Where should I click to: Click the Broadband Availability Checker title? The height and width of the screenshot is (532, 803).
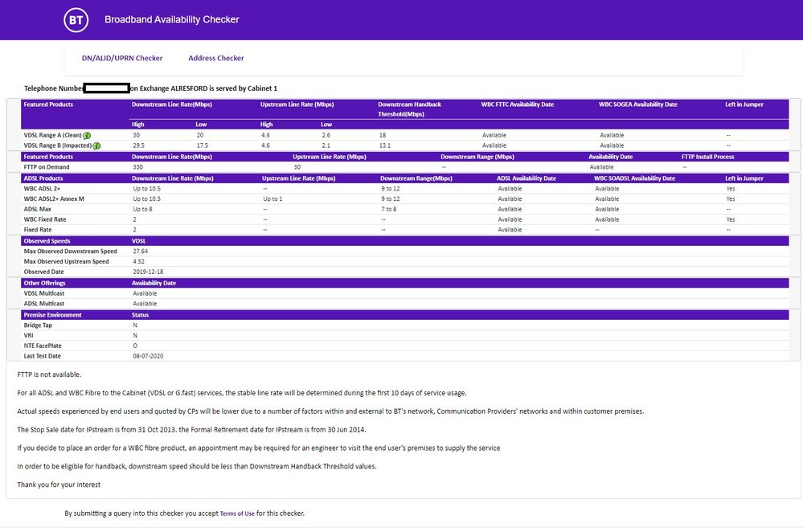coord(171,20)
